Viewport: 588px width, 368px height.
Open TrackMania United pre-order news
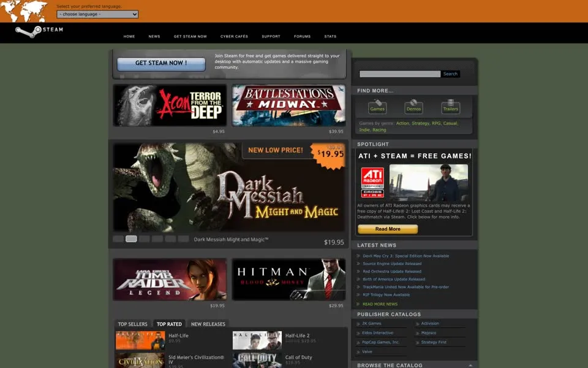pyautogui.click(x=405, y=287)
